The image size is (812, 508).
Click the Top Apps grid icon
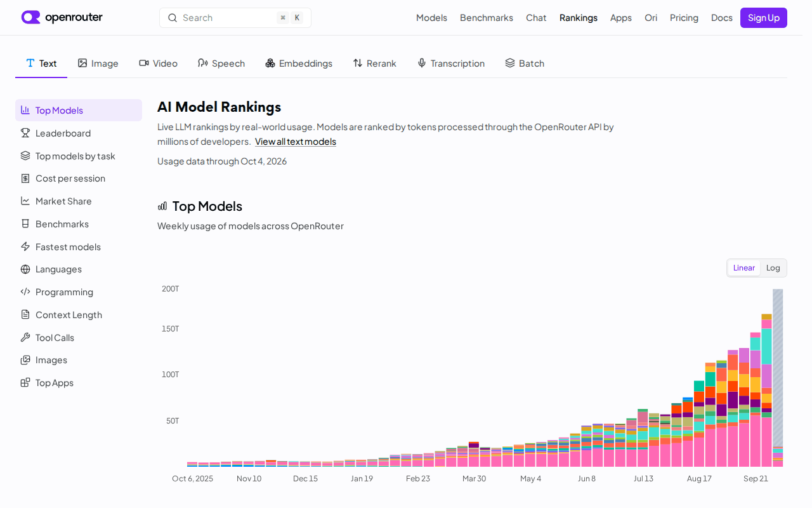click(25, 383)
